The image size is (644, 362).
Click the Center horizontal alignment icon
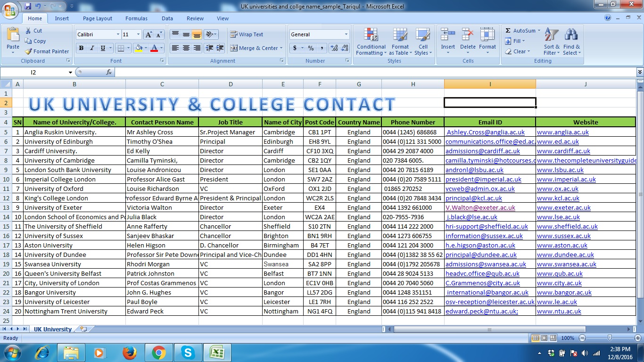186,48
